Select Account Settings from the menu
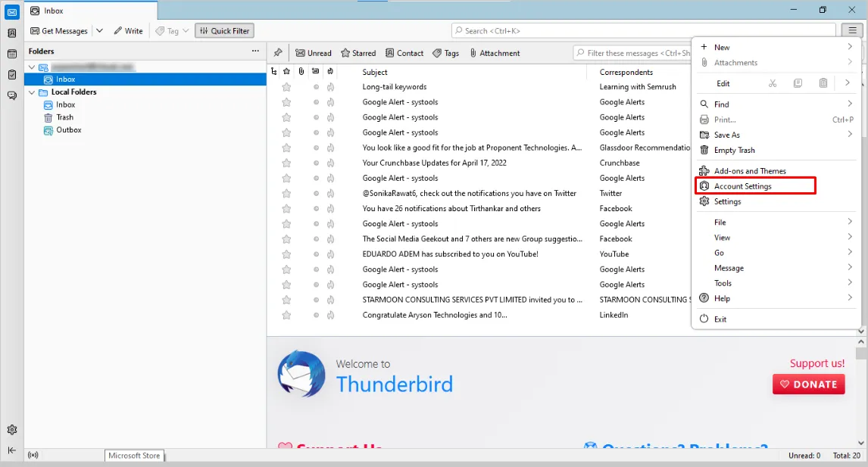This screenshot has width=868, height=467. (x=742, y=186)
